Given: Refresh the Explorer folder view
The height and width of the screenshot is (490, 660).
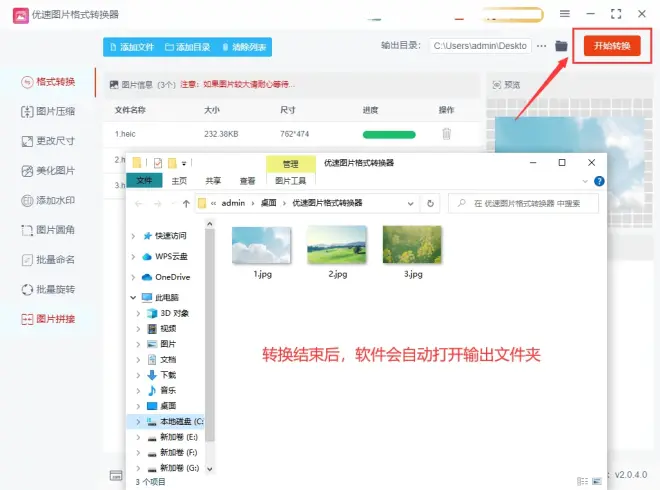Looking at the screenshot, I should point(430,203).
